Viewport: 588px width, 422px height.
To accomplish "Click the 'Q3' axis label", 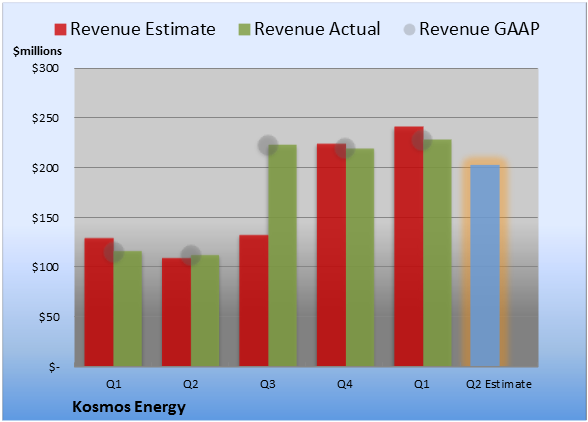I will tap(268, 384).
